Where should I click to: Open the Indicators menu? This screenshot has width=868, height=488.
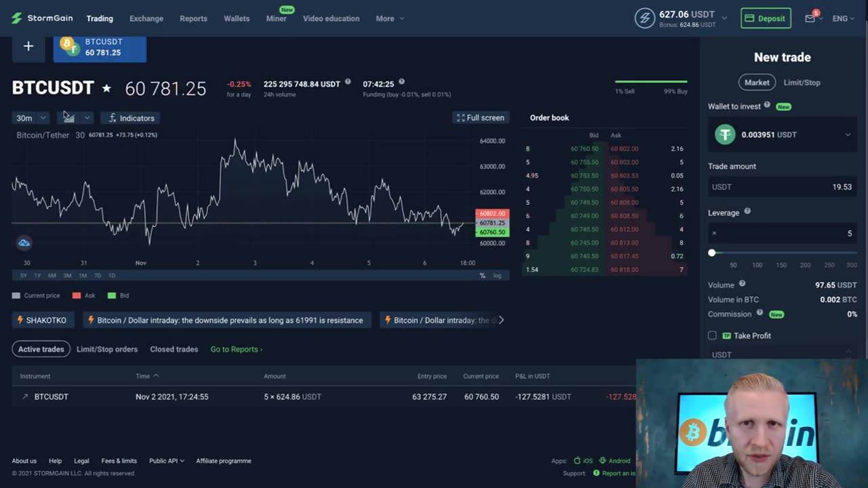point(130,118)
